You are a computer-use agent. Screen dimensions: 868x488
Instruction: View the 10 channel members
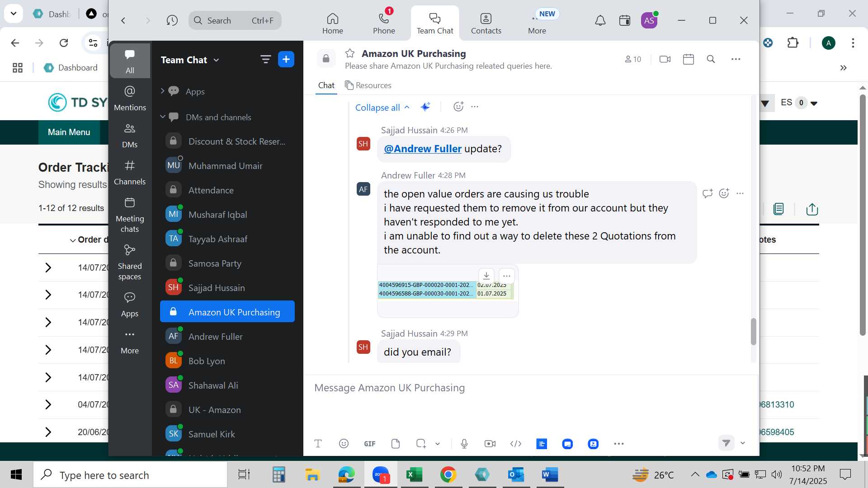coord(633,59)
